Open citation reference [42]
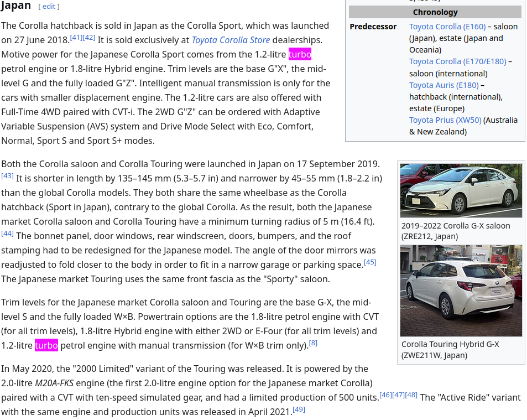This screenshot has width=527, height=420. click(x=89, y=37)
